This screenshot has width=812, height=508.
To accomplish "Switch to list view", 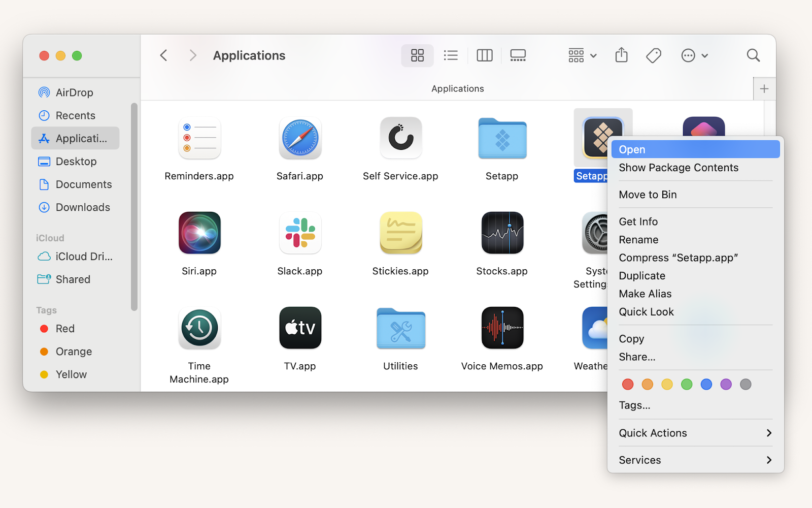I will [x=451, y=55].
